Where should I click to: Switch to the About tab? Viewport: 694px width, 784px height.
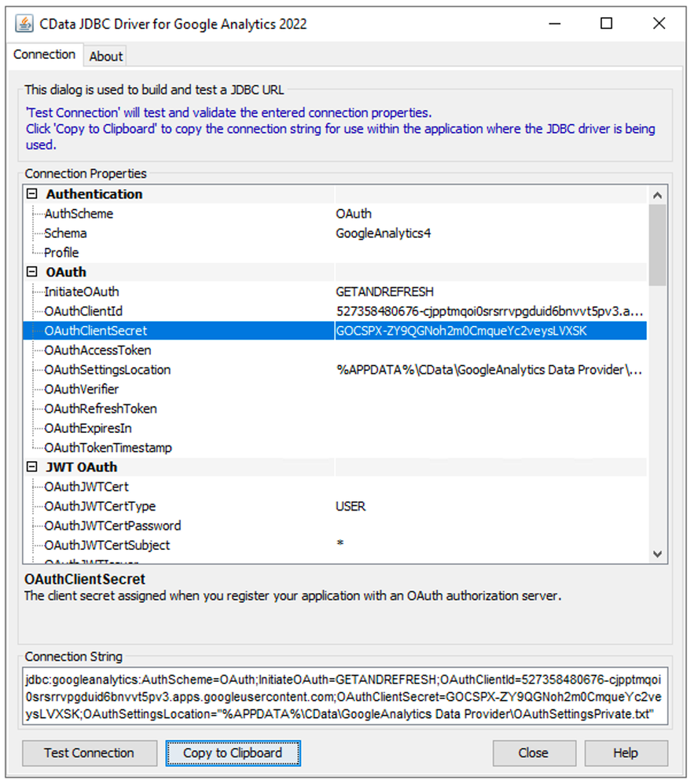[x=105, y=56]
